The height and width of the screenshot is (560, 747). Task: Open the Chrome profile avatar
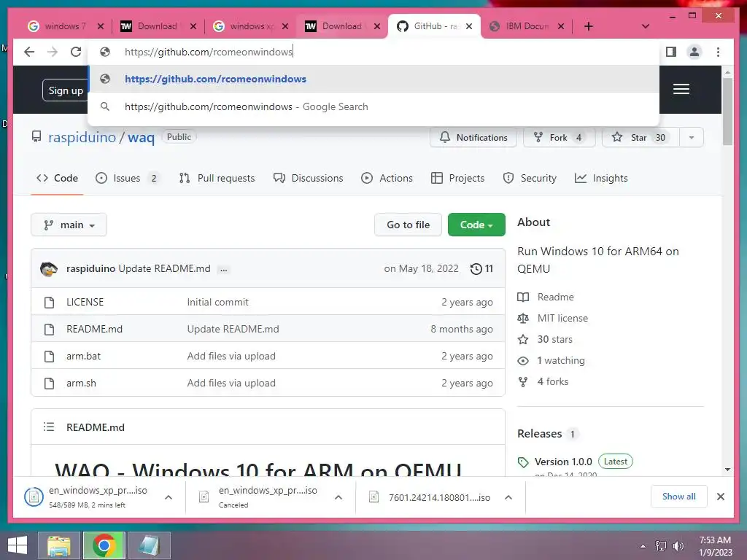pyautogui.click(x=694, y=52)
